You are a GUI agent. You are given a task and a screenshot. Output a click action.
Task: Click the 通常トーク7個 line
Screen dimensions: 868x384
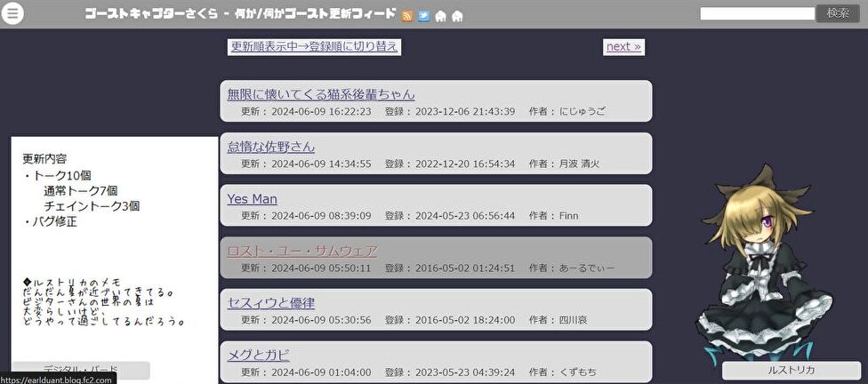[x=81, y=191]
